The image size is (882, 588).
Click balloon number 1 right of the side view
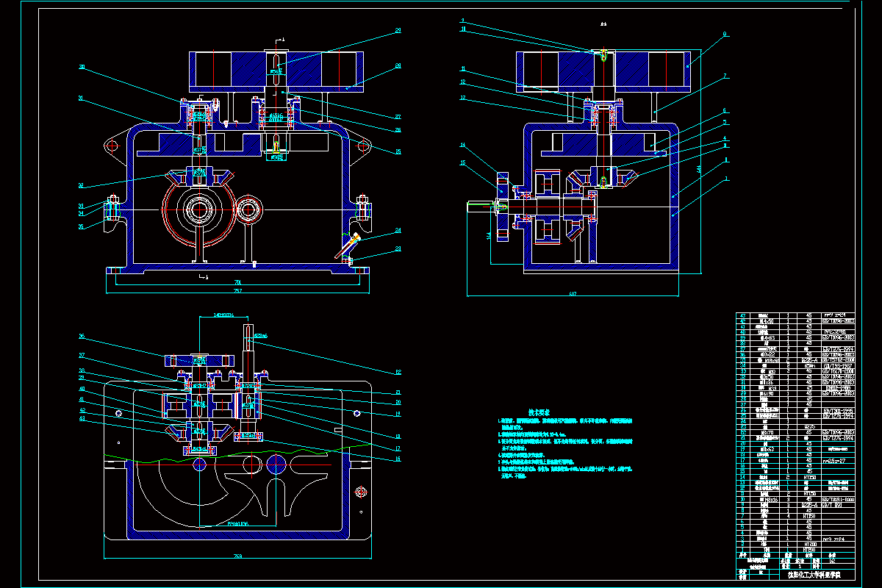(x=725, y=178)
